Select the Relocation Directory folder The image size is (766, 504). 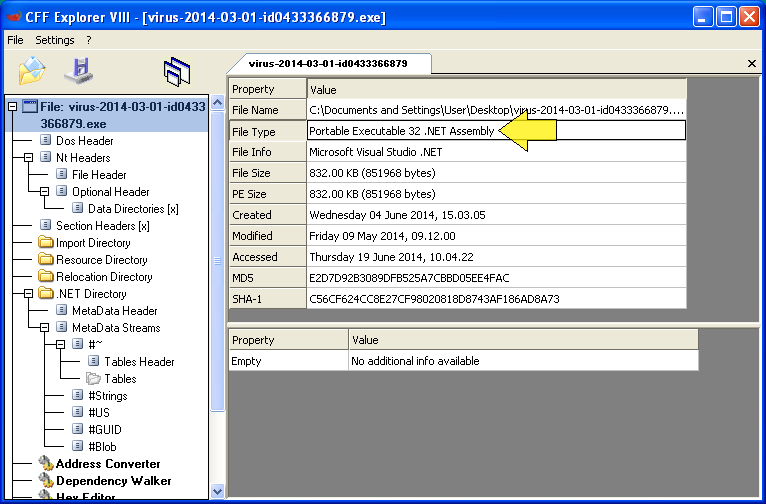(104, 277)
